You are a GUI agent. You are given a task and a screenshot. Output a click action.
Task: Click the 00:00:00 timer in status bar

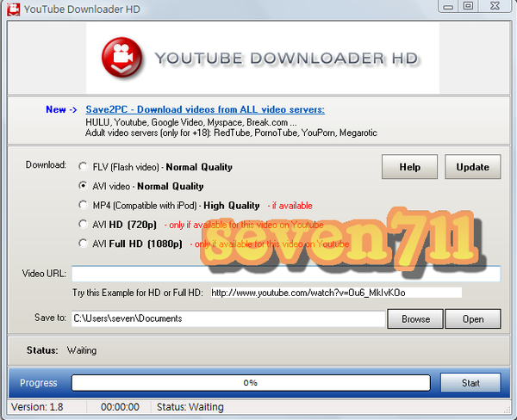(x=120, y=407)
